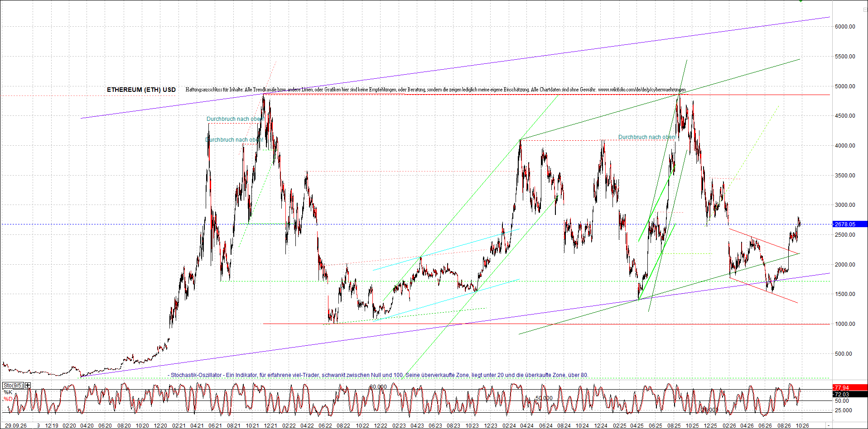
Task: Click the 2000.00 price axis label
Action: click(845, 265)
